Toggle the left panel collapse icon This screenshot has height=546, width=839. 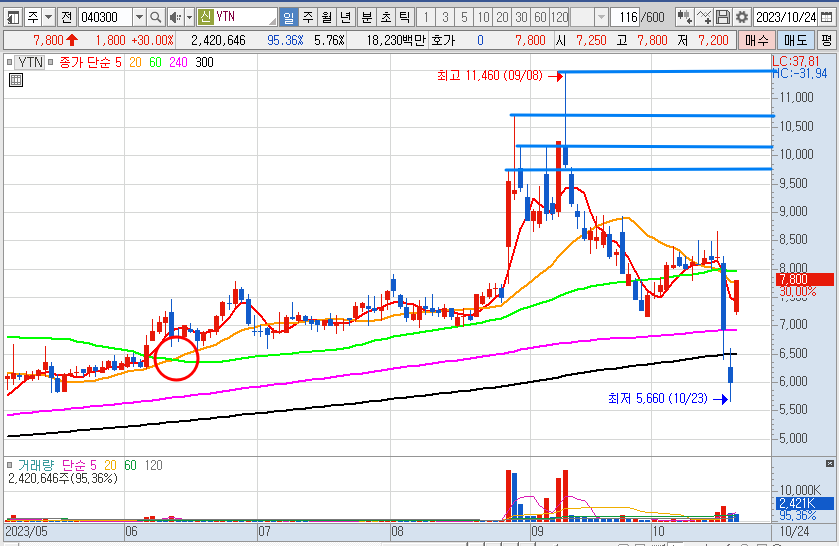click(x=13, y=18)
